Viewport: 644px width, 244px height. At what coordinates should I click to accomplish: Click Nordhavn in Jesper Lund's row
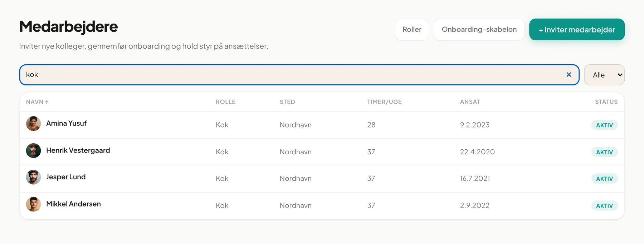[296, 178]
